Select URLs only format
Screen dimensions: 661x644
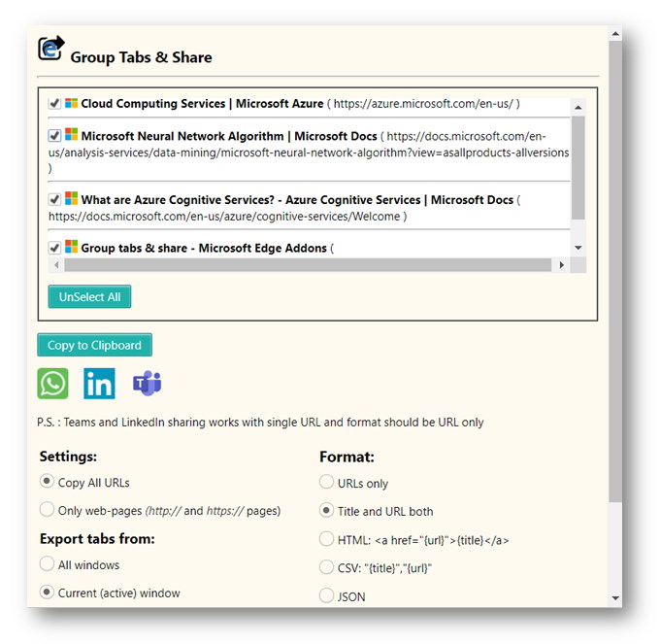(x=326, y=482)
